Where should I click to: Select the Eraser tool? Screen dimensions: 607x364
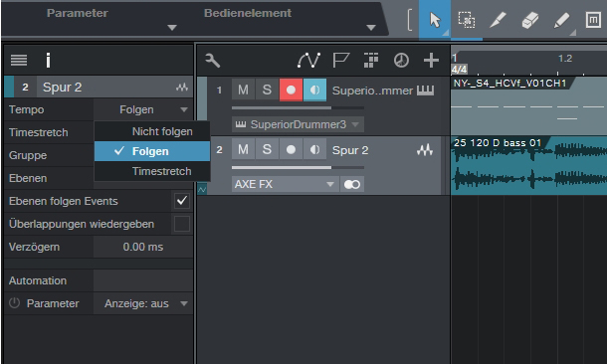coord(530,19)
